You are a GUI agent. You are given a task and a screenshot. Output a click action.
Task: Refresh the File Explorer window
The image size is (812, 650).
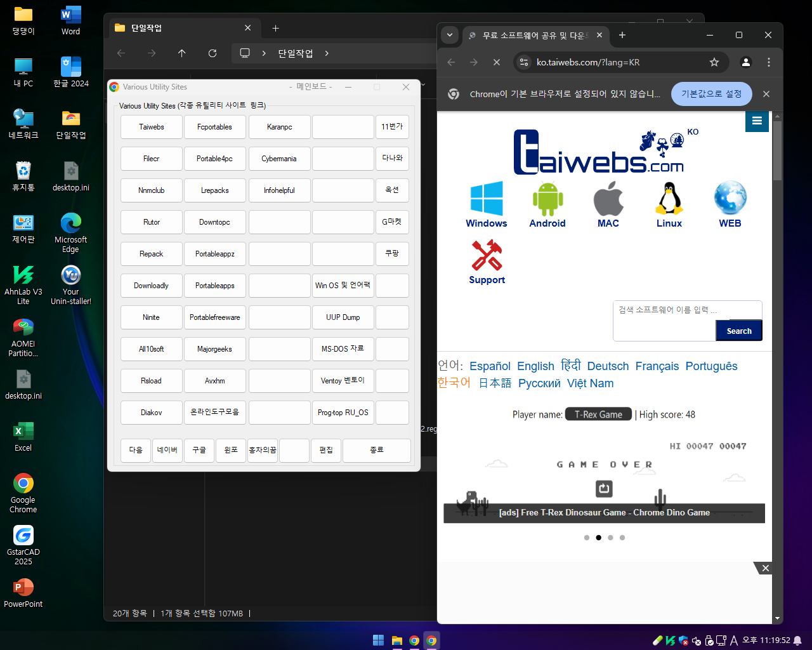click(213, 53)
